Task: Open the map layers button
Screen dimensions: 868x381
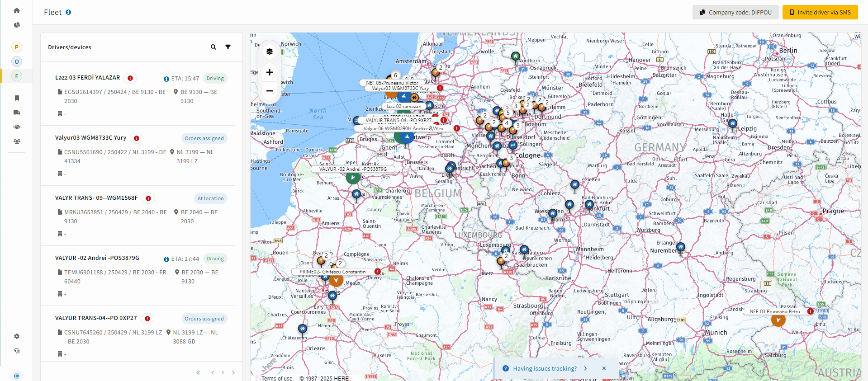Action: (270, 52)
